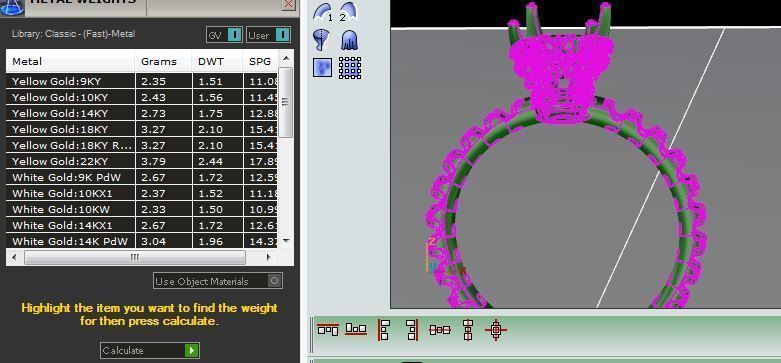
Task: Click the horizontal scroll left arrow
Action: (x=13, y=257)
